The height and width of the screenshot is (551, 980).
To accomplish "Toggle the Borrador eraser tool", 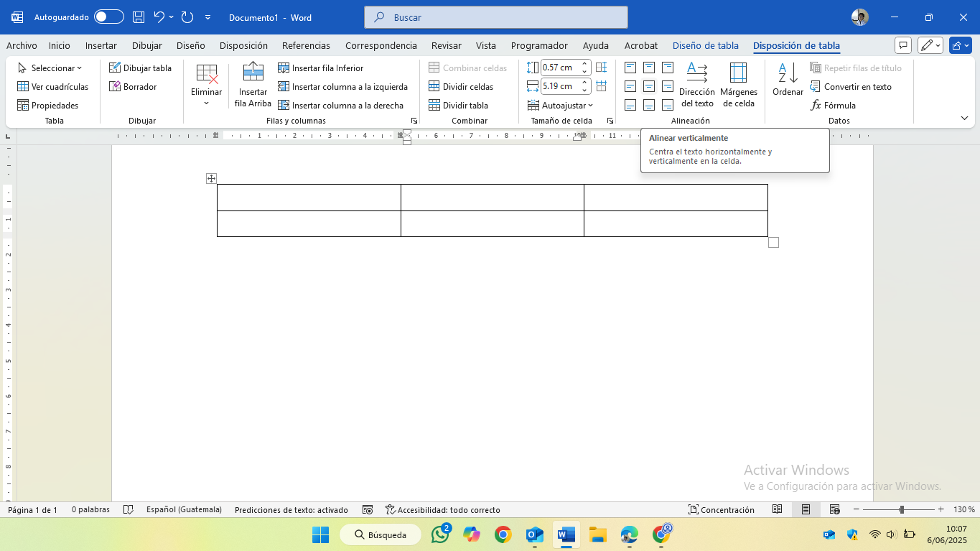I will (x=133, y=86).
